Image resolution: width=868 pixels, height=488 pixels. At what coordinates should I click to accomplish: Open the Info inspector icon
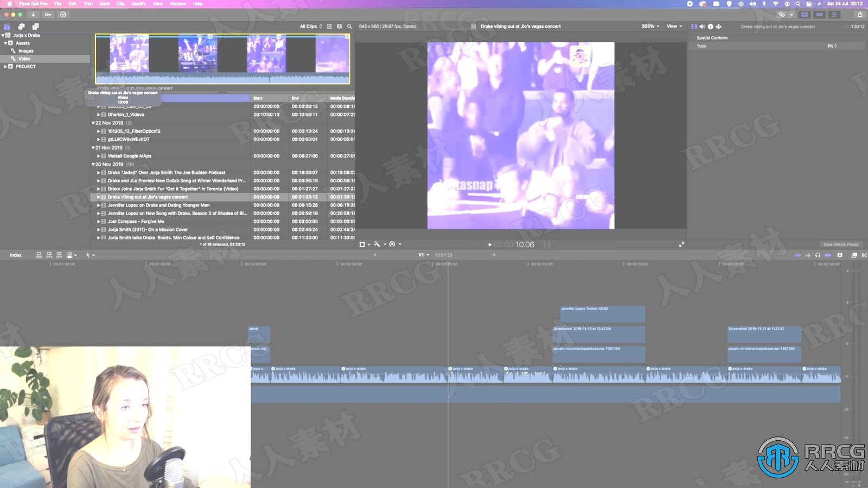point(710,26)
